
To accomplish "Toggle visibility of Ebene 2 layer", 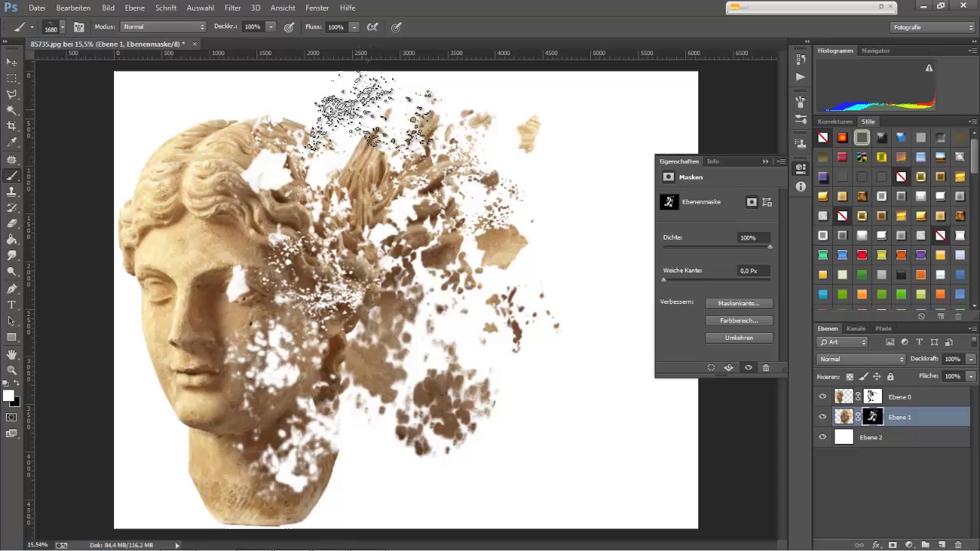I will tap(822, 437).
